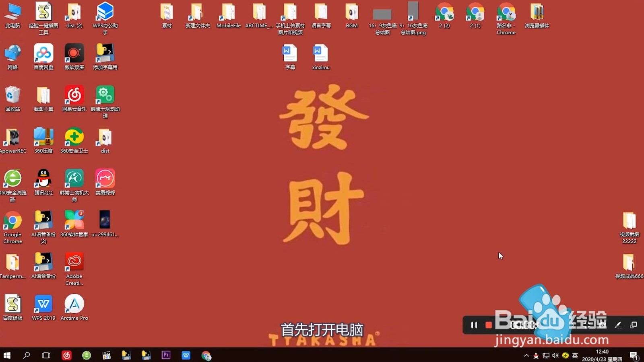Launch Adobe Premiere Pro from the taskbar
The image size is (644, 362).
pyautogui.click(x=166, y=355)
